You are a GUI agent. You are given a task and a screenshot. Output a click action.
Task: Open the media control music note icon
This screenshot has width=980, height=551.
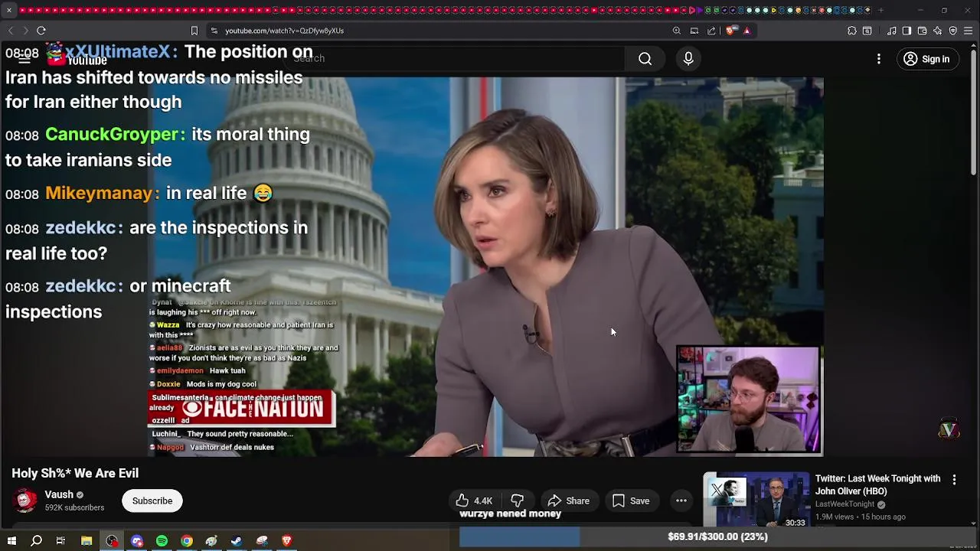(892, 31)
